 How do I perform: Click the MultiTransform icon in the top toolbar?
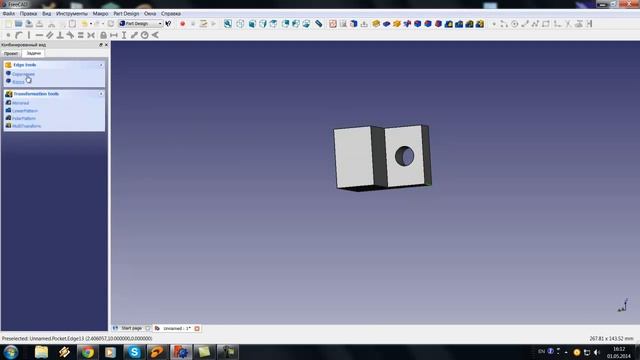[480, 24]
